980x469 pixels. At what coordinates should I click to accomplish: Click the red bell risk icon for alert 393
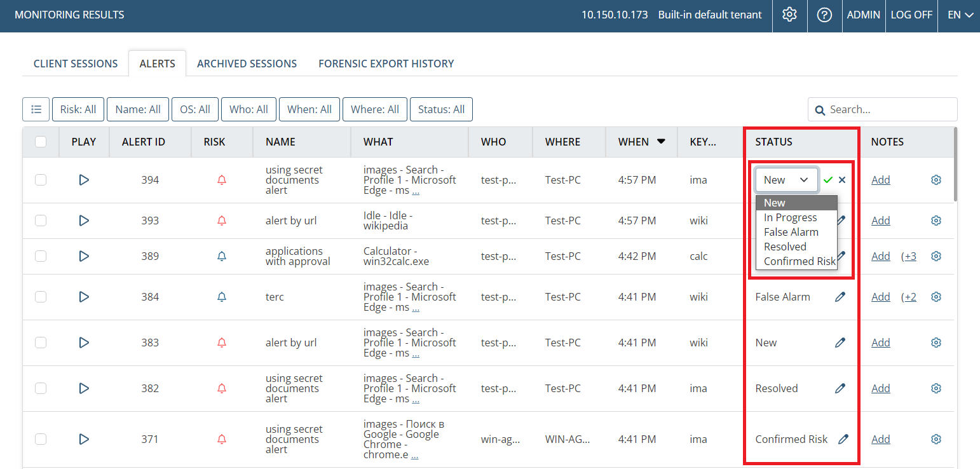click(x=222, y=221)
